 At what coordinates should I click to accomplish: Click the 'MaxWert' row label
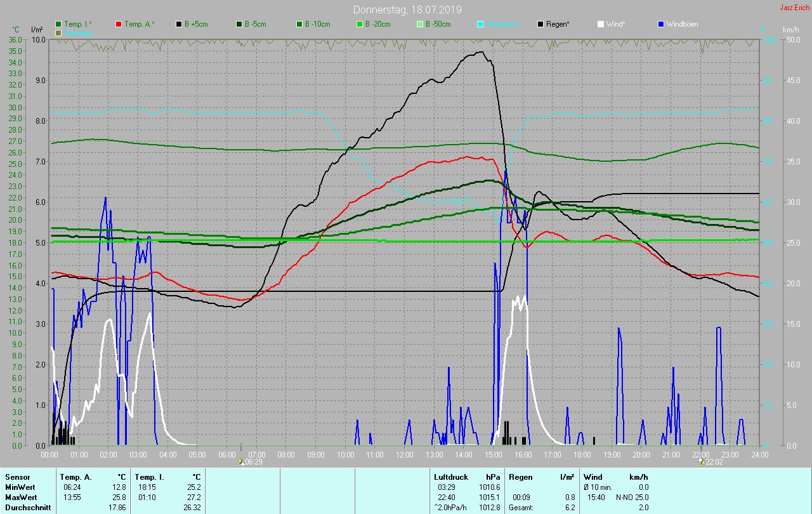[x=21, y=498]
